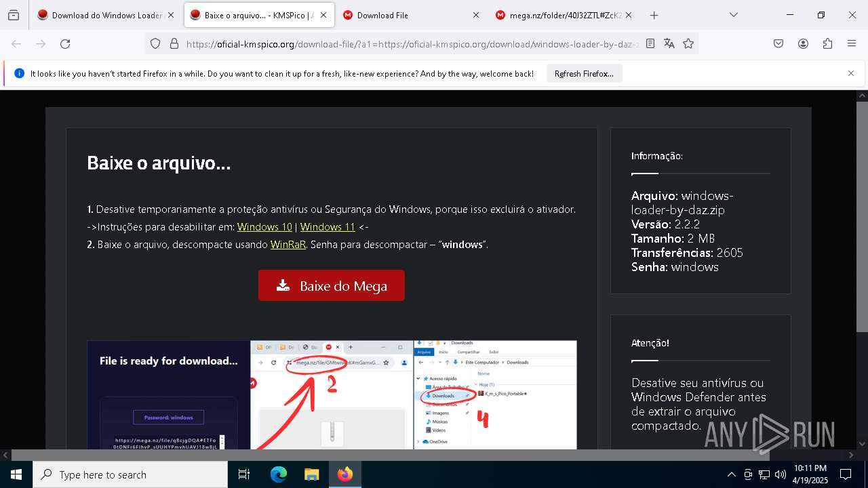This screenshot has height=488, width=868.
Task: Toggle reader view icon in address bar
Action: [650, 43]
